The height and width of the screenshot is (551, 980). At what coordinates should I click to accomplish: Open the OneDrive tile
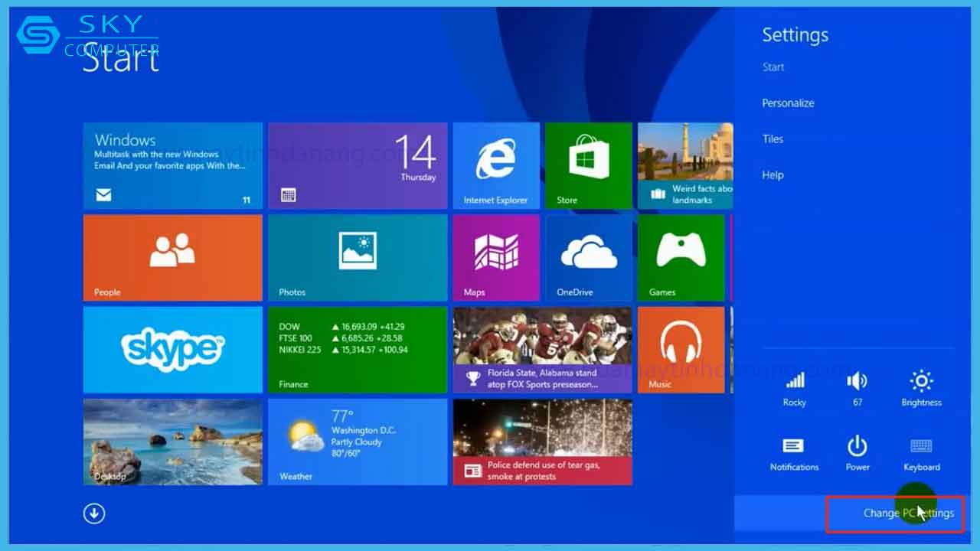tap(588, 257)
